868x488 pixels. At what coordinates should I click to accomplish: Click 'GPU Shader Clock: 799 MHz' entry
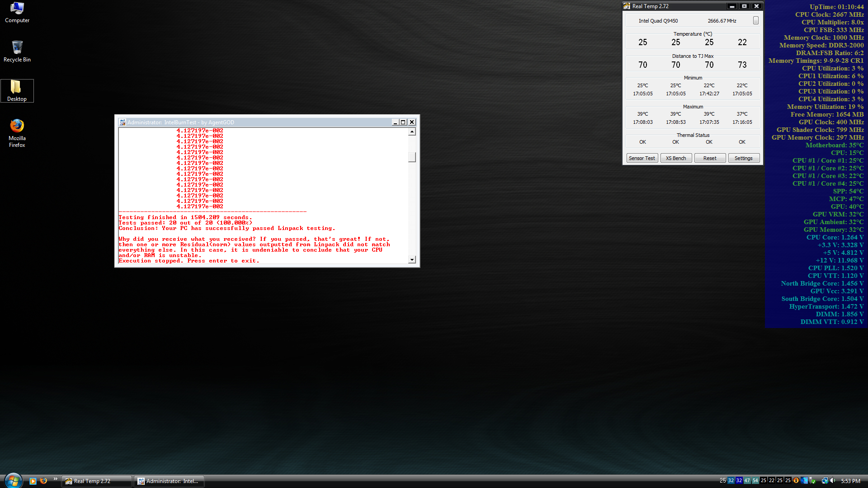pos(820,130)
